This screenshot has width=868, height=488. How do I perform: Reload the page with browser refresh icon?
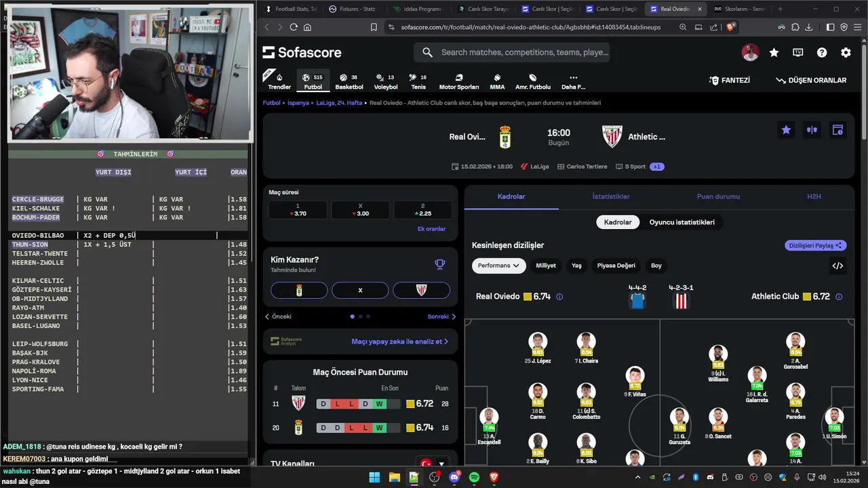pos(294,27)
